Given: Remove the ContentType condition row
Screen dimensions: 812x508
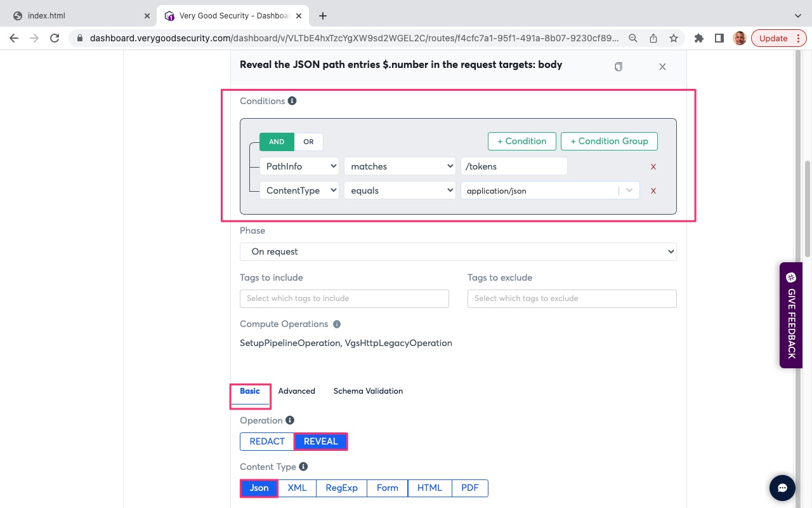Looking at the screenshot, I should pyautogui.click(x=653, y=191).
